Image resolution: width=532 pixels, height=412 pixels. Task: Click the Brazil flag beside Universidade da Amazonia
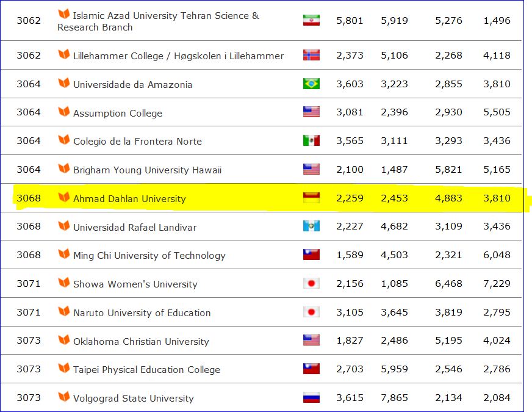[311, 84]
